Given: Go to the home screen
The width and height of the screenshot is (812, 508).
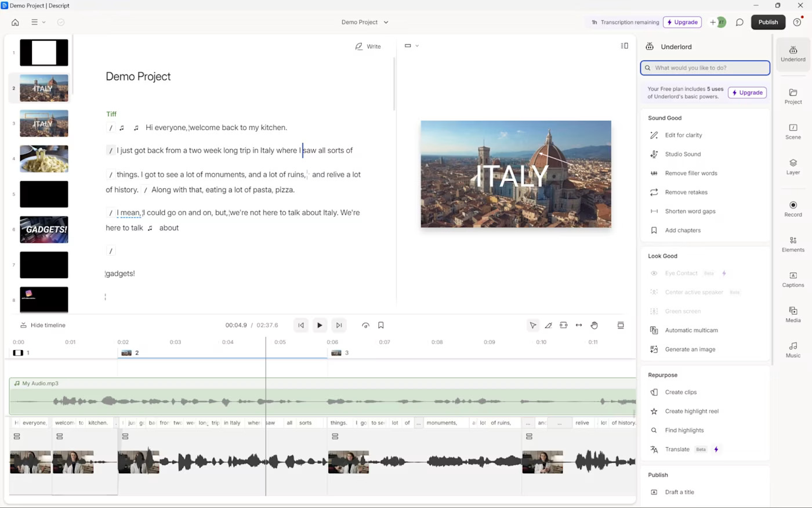Looking at the screenshot, I should [x=15, y=22].
